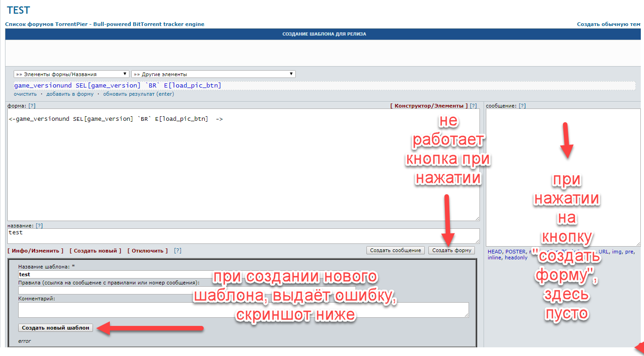This screenshot has height=356, width=644.
Task: Focus the Название шаблона input field
Action: [x=114, y=274]
